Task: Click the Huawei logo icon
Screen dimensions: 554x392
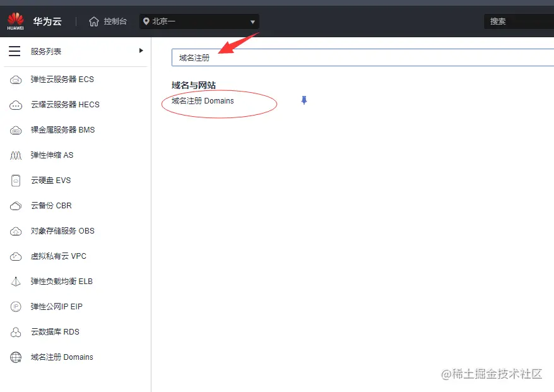Action: (x=16, y=21)
